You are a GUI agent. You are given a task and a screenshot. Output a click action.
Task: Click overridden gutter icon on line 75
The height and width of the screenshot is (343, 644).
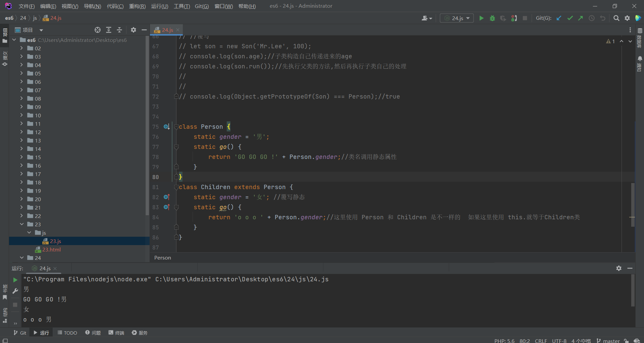click(167, 127)
